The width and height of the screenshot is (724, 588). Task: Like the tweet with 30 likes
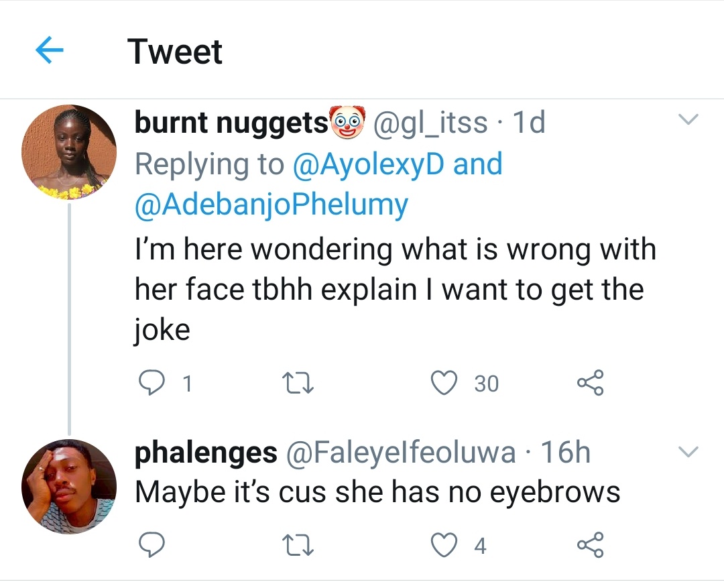coord(443,384)
